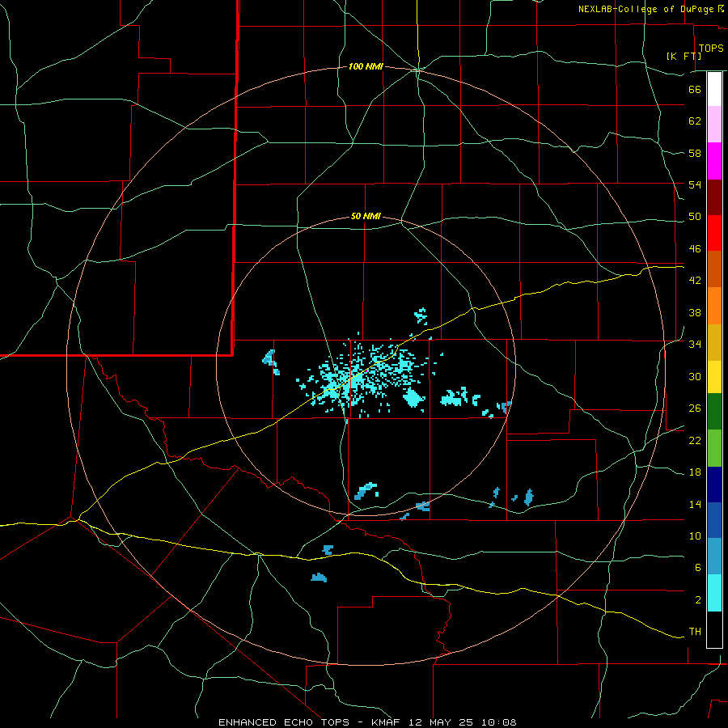
Task: Click the 'TH' threshold scale label
Action: [695, 632]
